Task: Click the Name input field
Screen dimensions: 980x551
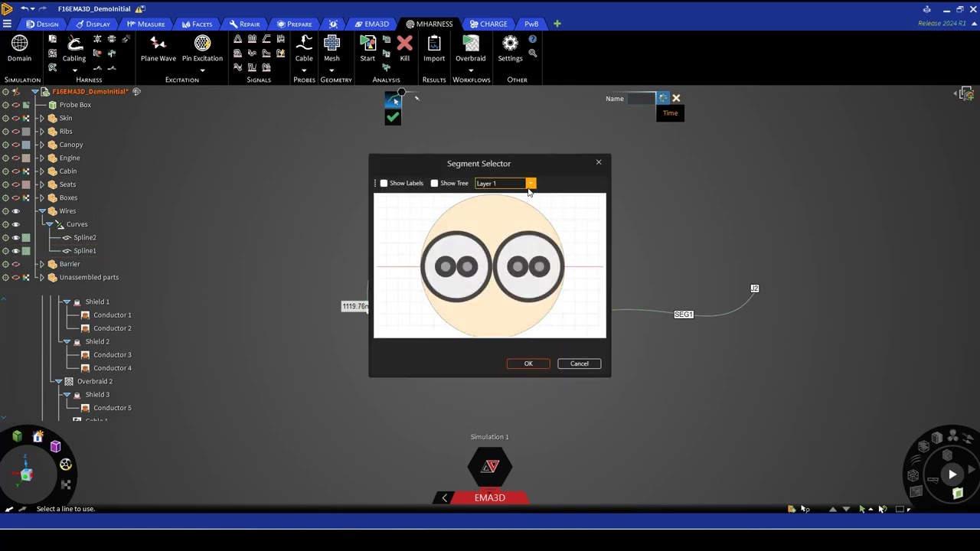Action: 642,98
